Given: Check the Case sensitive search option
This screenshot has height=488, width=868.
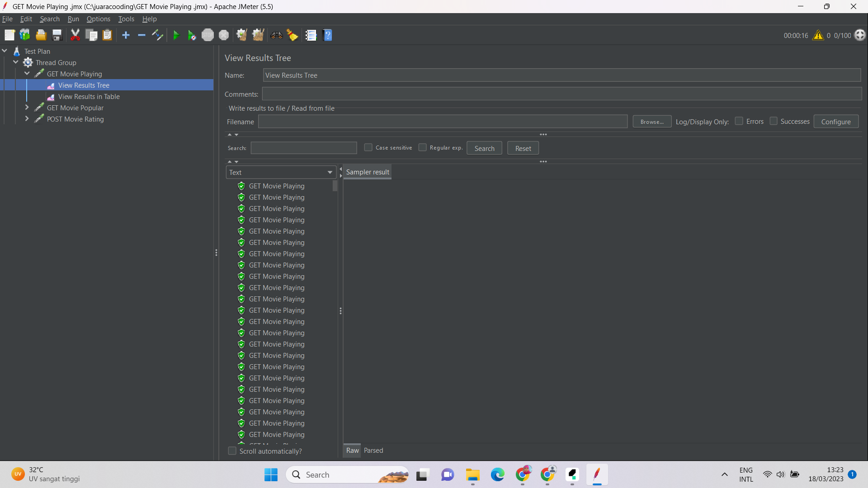Looking at the screenshot, I should (x=368, y=147).
